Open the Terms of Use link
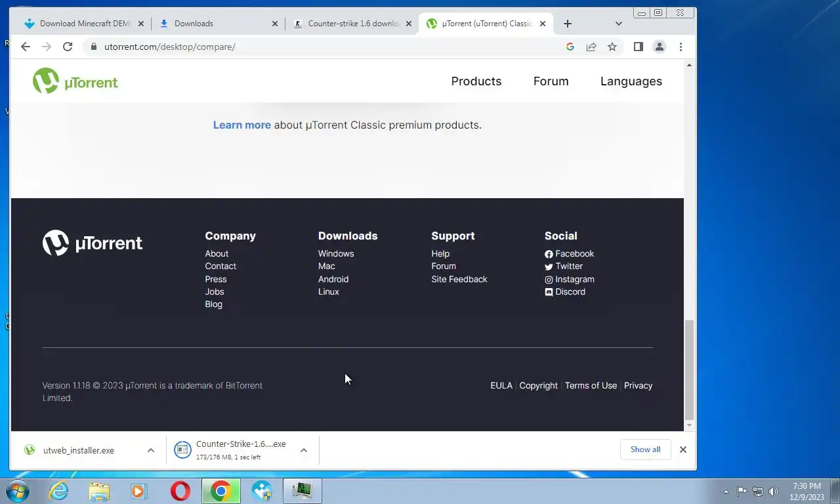The image size is (840, 504). 591,385
